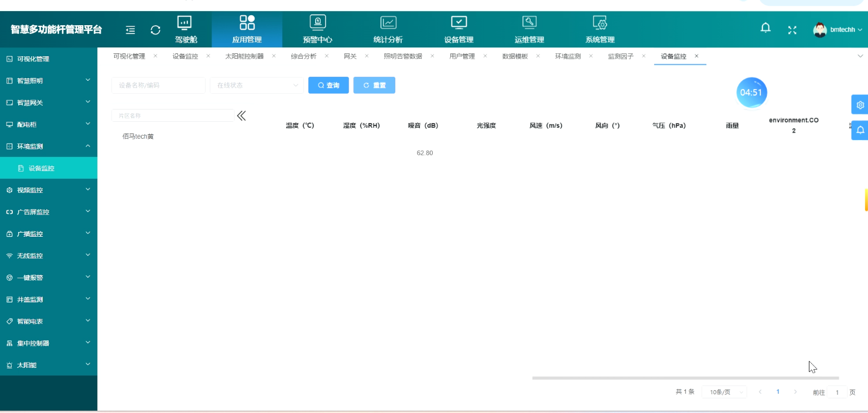The image size is (868, 413).
Task: Open the 10条/页 page size dropdown
Action: 724,392
